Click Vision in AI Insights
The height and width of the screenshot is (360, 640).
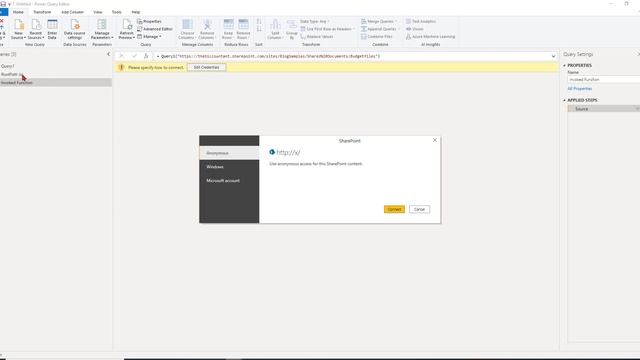[415, 29]
